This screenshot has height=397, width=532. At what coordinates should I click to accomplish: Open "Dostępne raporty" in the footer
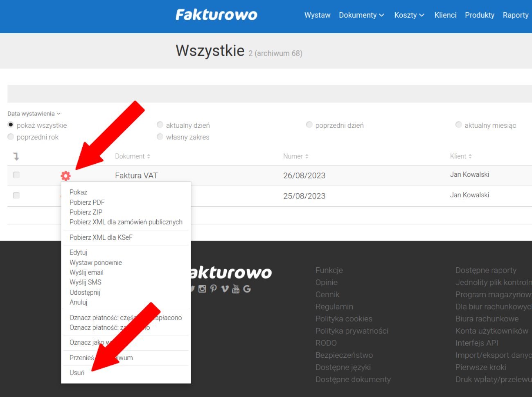tap(486, 270)
